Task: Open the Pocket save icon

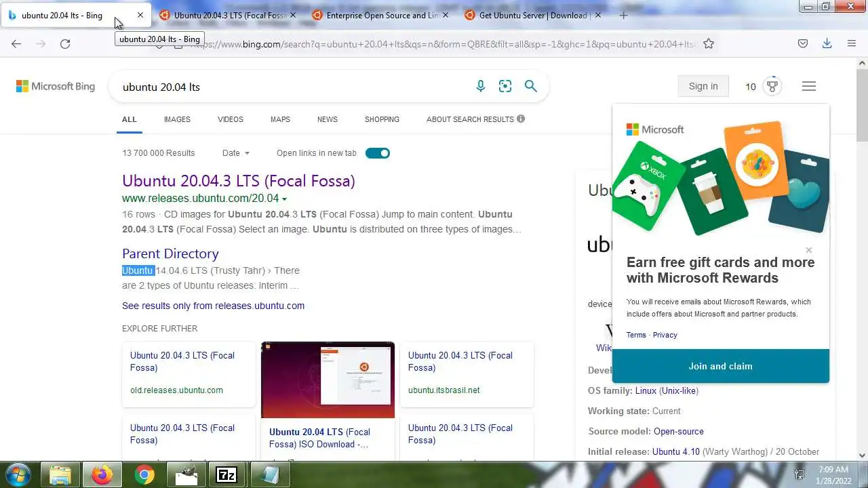Action: coord(803,43)
